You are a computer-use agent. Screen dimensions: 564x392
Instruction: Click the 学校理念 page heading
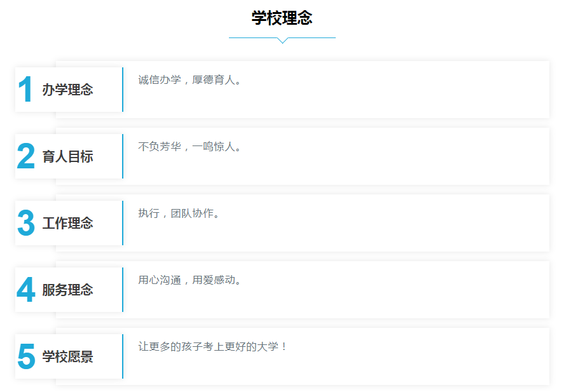282,18
